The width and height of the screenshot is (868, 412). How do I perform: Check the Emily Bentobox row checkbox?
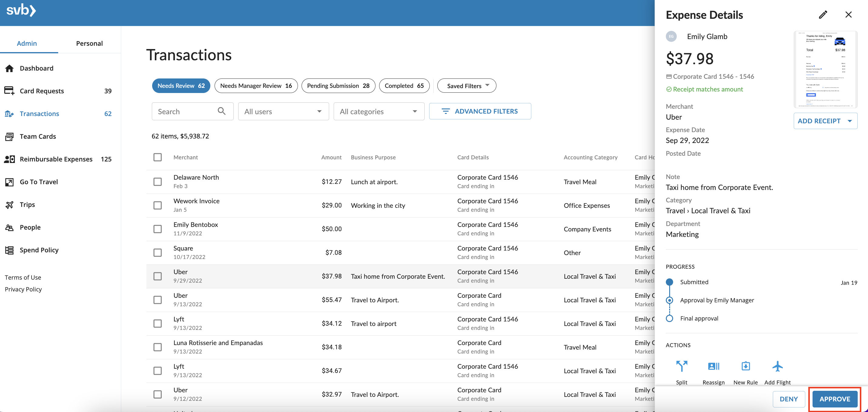157,229
